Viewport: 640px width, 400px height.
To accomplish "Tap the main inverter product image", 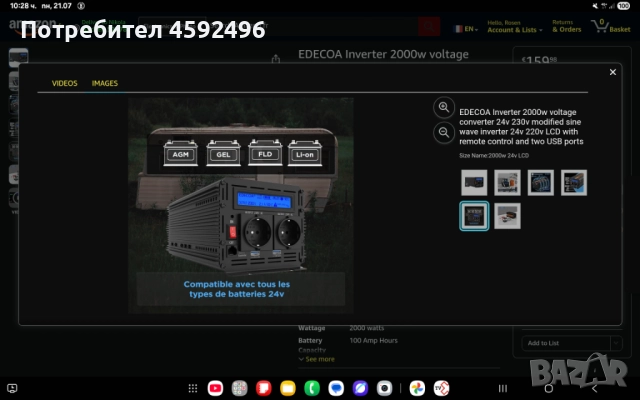I will (x=241, y=205).
